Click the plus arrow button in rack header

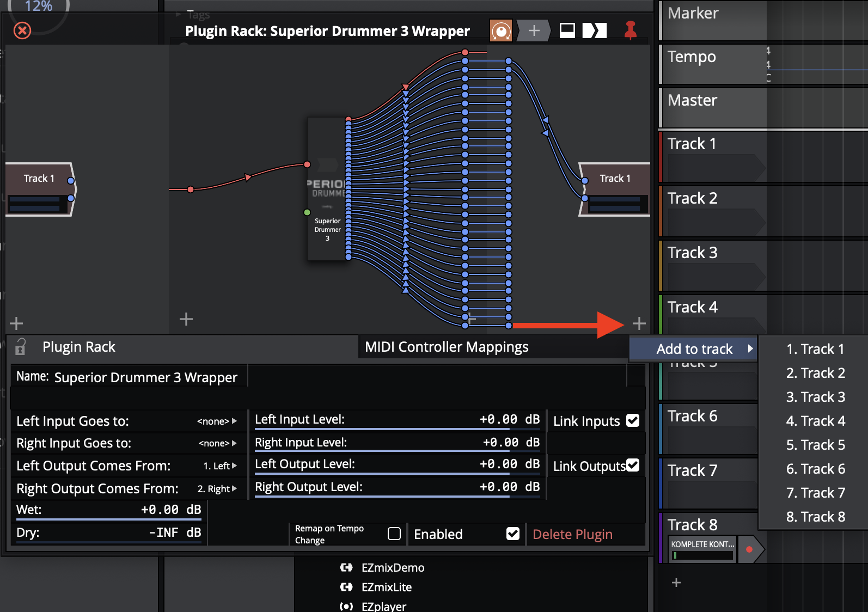point(534,30)
